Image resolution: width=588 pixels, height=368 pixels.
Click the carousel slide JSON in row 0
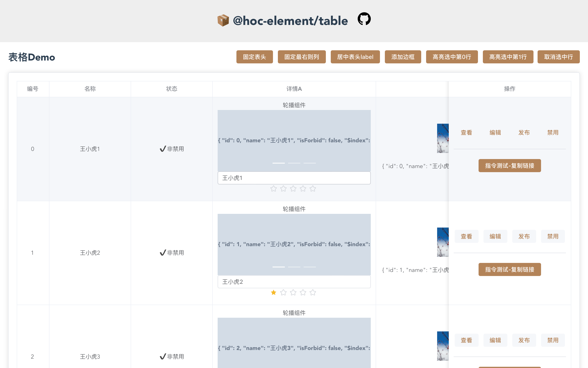[x=294, y=140]
